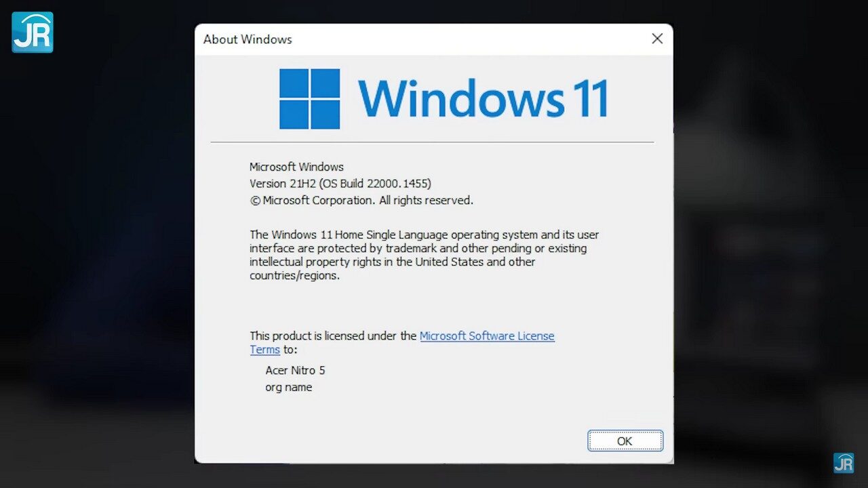Click the 'org name' text
This screenshot has width=868, height=488.
click(289, 388)
